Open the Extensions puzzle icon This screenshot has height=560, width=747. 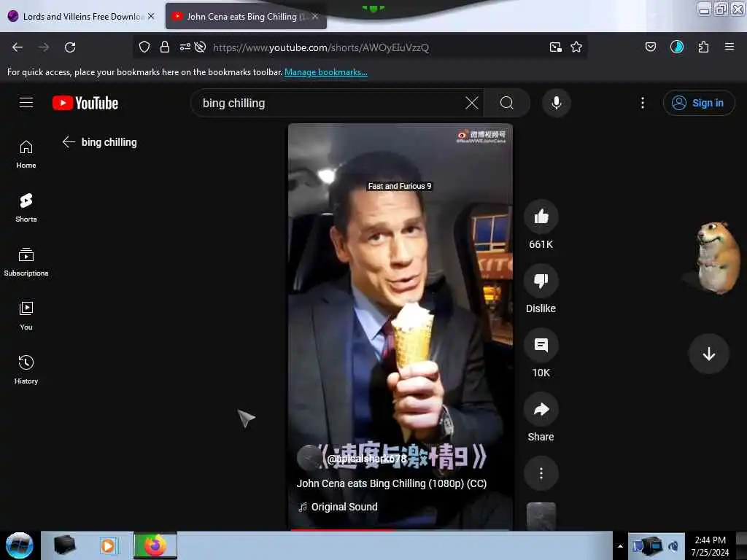pos(703,47)
